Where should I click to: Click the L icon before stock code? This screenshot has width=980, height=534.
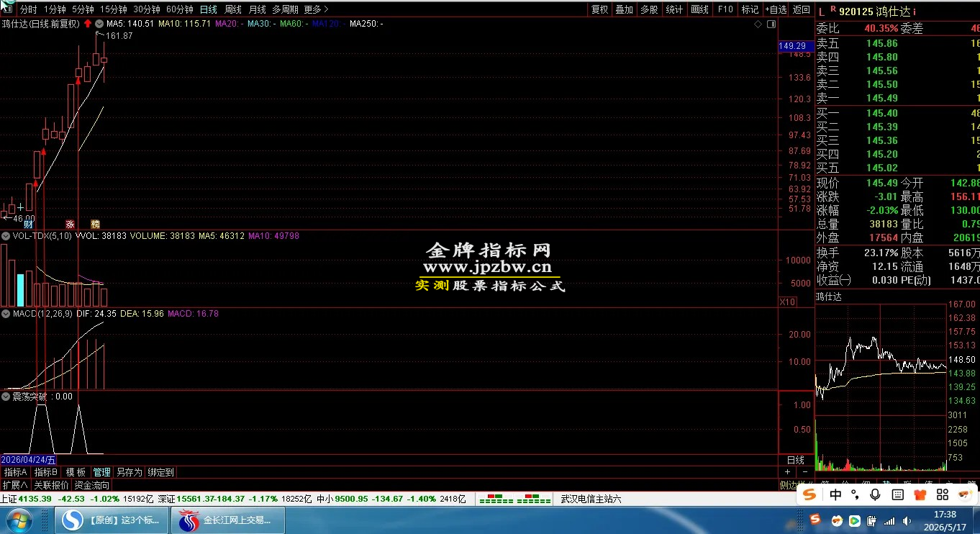tap(822, 11)
